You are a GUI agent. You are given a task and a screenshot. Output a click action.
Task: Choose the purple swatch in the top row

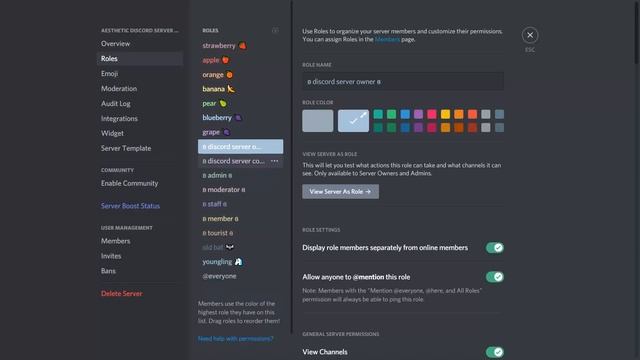click(x=418, y=114)
